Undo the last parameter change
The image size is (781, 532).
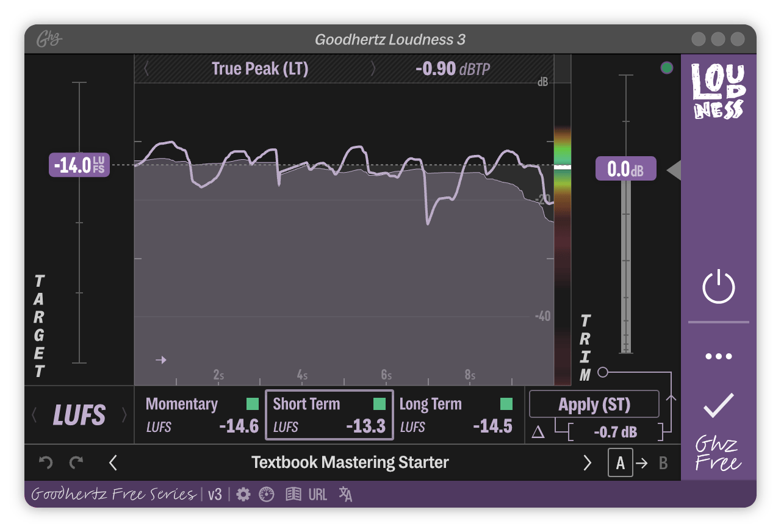46,462
